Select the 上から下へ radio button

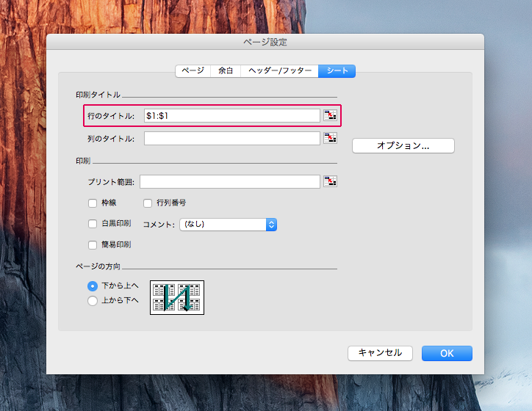(93, 300)
